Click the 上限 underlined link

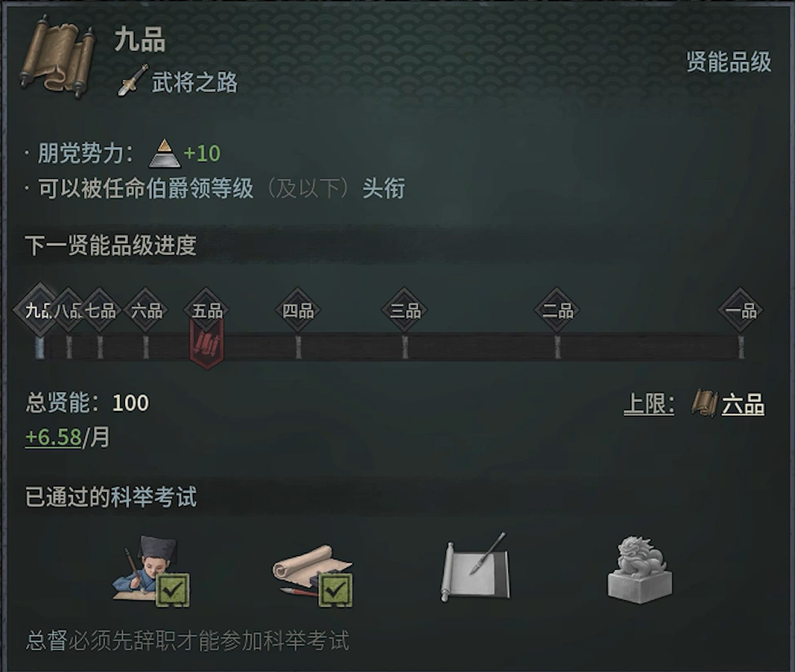coord(649,404)
